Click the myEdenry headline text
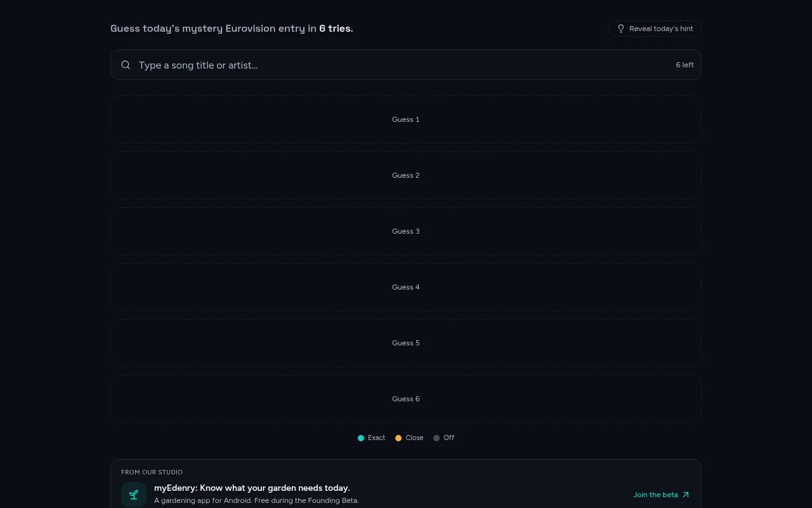The width and height of the screenshot is (812, 508). pos(252,488)
